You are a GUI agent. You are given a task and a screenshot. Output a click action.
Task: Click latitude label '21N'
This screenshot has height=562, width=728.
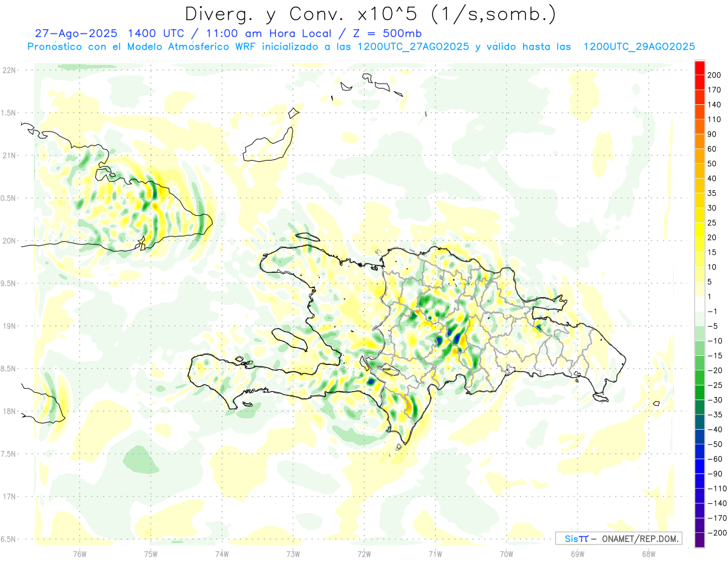click(x=8, y=155)
